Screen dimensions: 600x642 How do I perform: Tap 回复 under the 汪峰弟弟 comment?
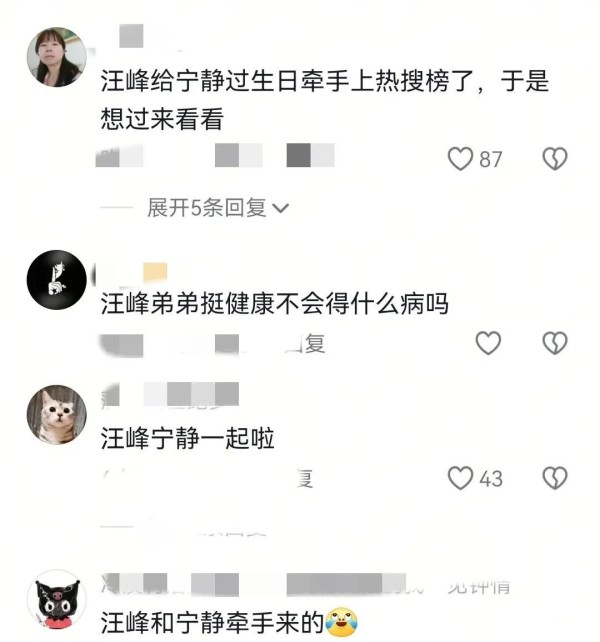coord(305,344)
